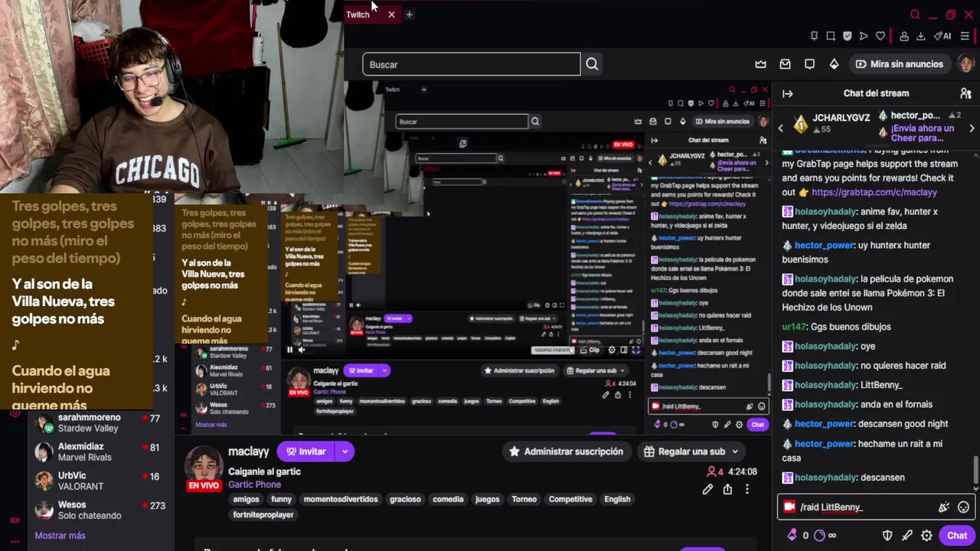The height and width of the screenshot is (551, 980).
Task: Click the Mira sin anuncios button
Action: click(x=899, y=64)
